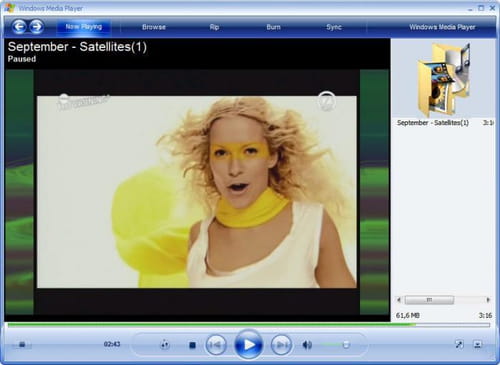The image size is (500, 365).
Task: Open the Rip tab
Action: (214, 27)
